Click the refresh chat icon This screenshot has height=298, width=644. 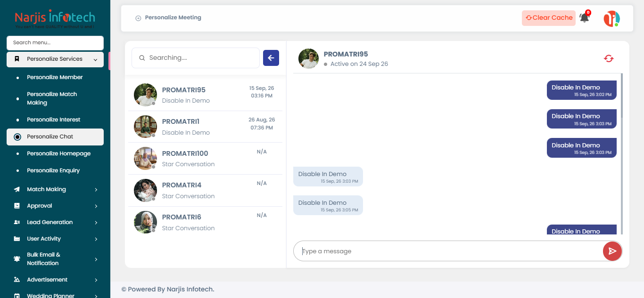[x=609, y=58]
